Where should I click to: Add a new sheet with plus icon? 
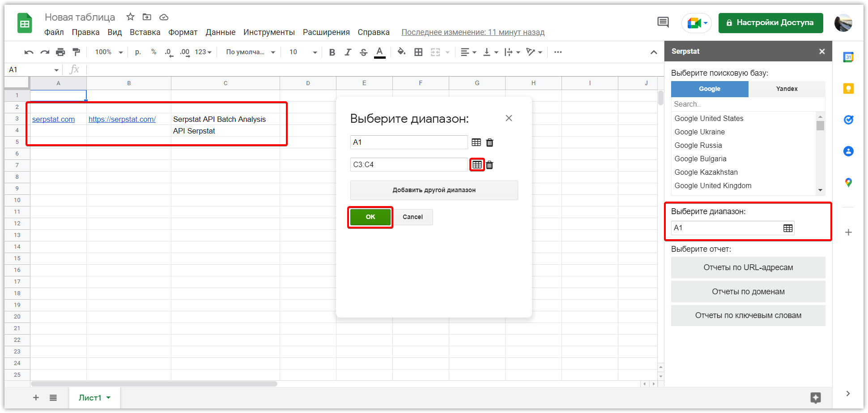click(x=36, y=397)
